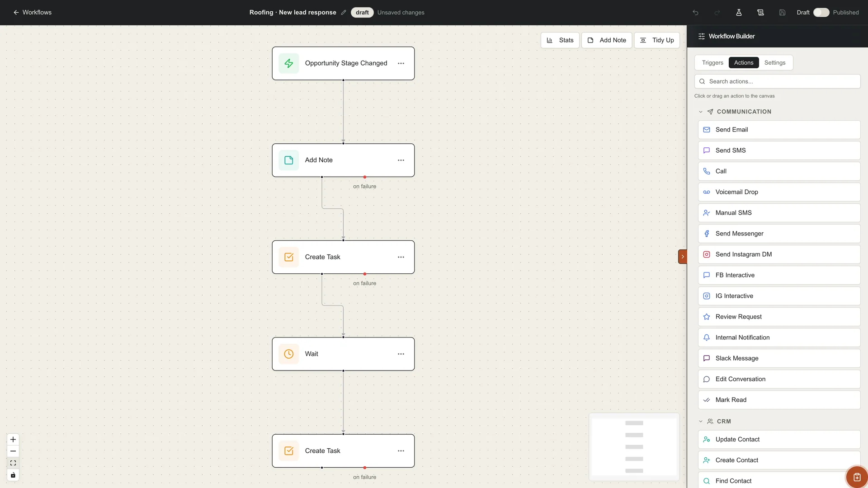Click the save disk icon

[x=782, y=12]
